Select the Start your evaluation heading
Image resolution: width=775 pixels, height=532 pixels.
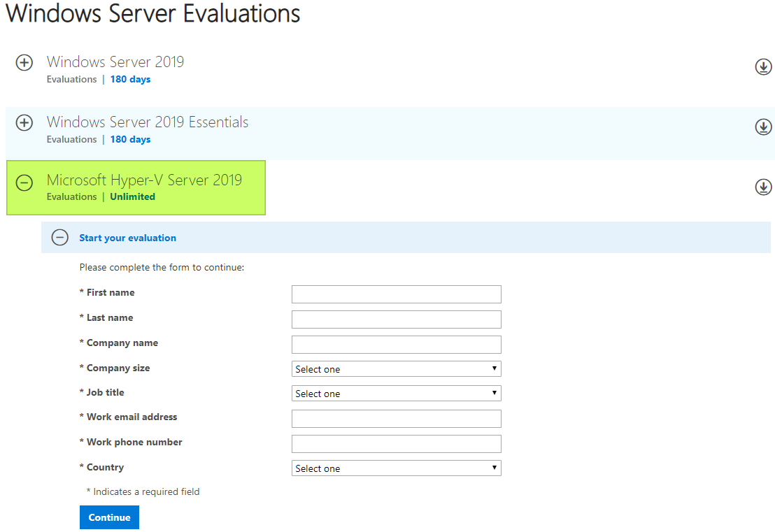coord(127,238)
